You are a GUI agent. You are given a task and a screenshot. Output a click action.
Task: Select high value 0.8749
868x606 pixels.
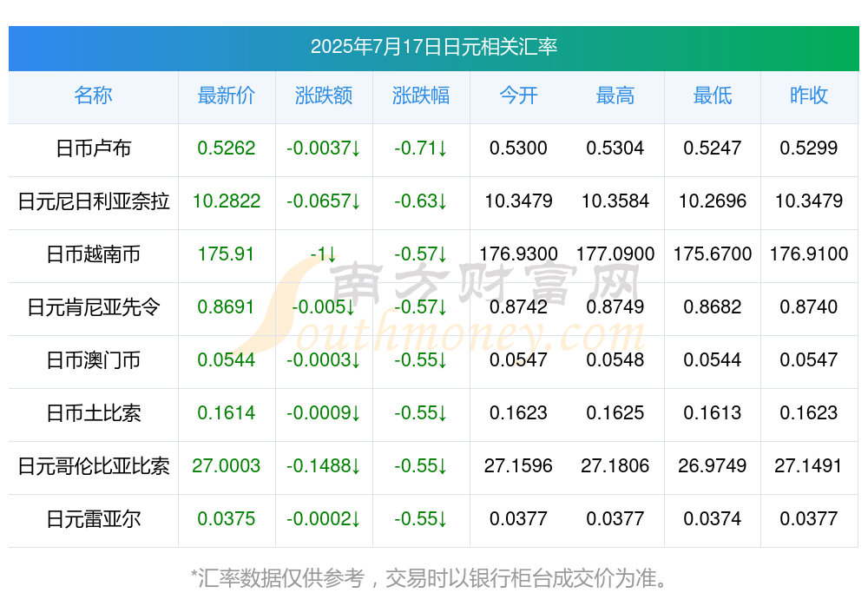(615, 306)
